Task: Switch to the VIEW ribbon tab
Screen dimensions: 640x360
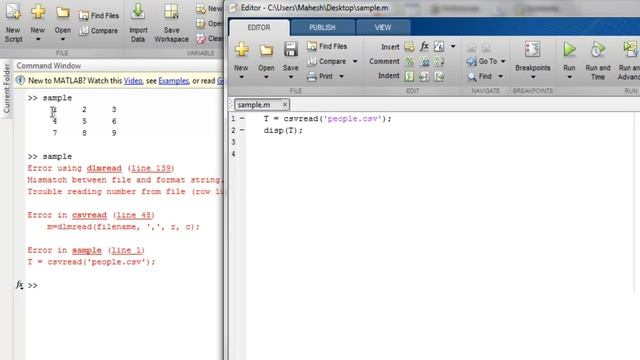Action: point(383,27)
